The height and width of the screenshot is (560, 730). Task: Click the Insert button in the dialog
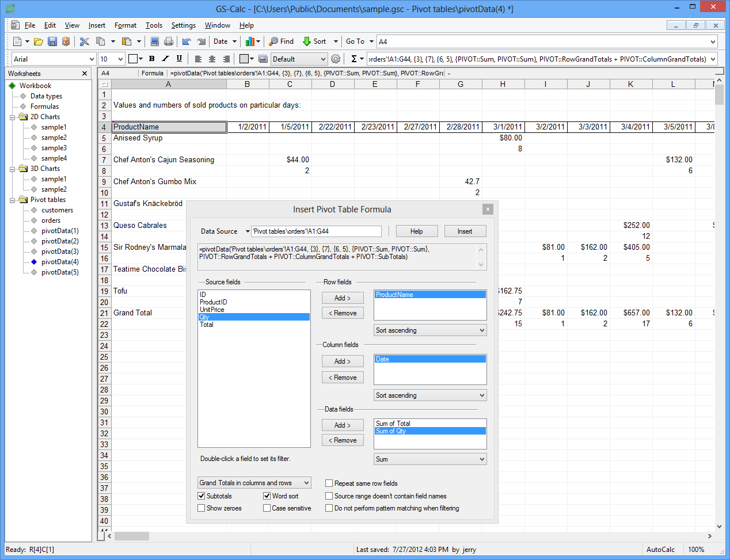point(465,231)
